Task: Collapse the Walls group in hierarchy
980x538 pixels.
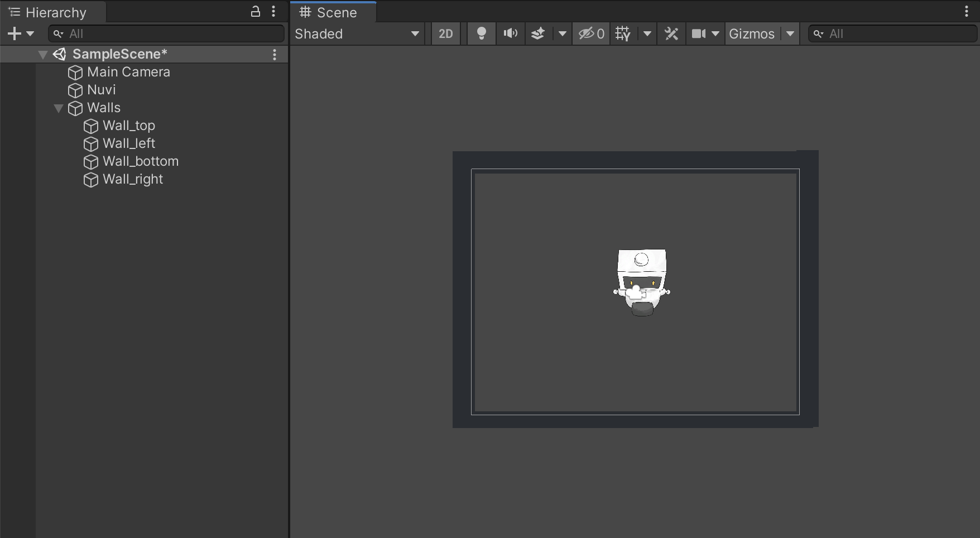Action: point(59,108)
